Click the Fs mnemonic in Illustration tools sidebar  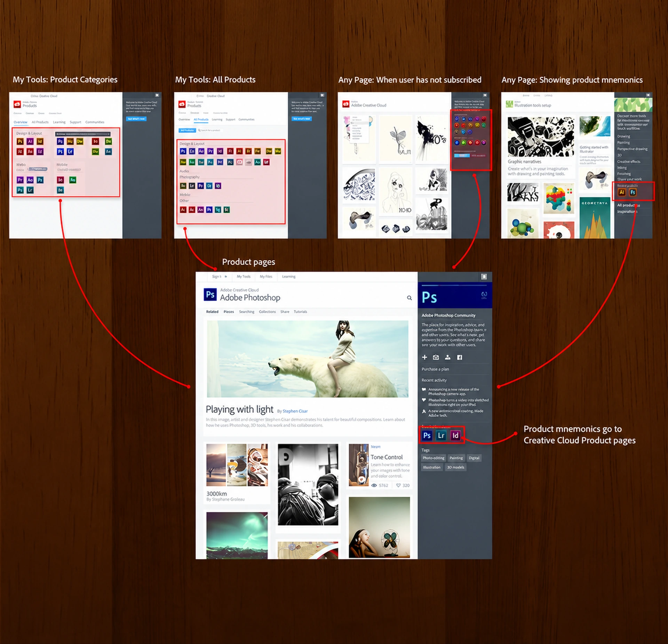(633, 192)
